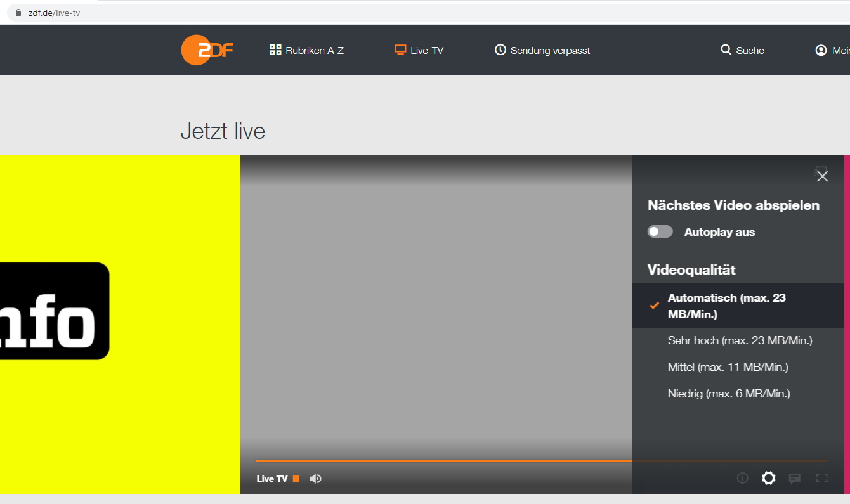Open Sendung verpasst page

point(542,50)
